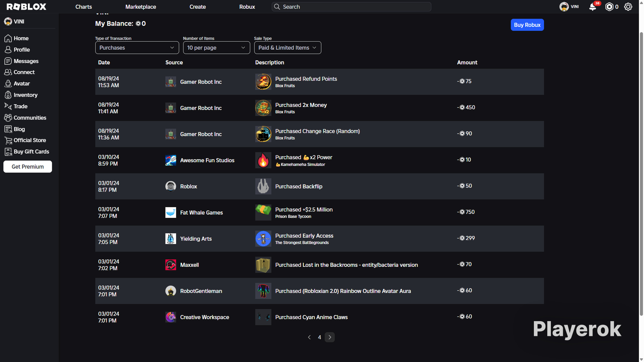Open the Awesome Fun Studios source link
This screenshot has width=644, height=362.
(207, 160)
